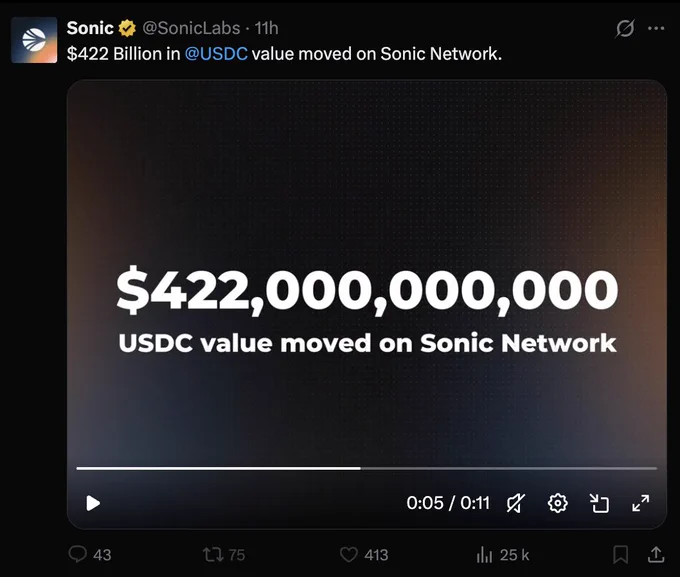Screen dimensions: 680x577
Task: Open the reply comments icon
Action: coord(78,554)
